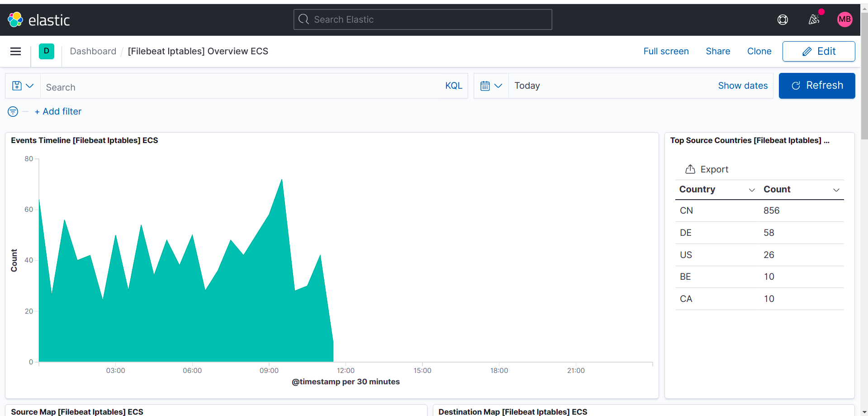
Task: Click the Today time range
Action: [x=527, y=86]
